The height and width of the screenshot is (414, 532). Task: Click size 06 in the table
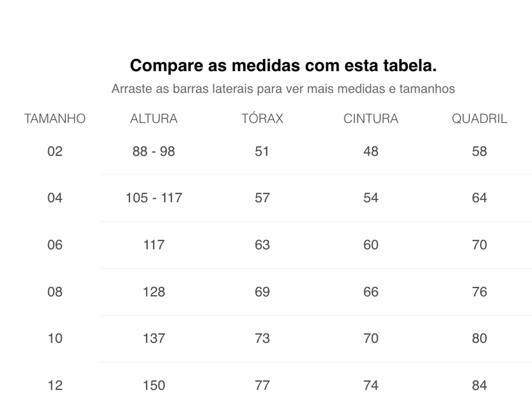55,245
